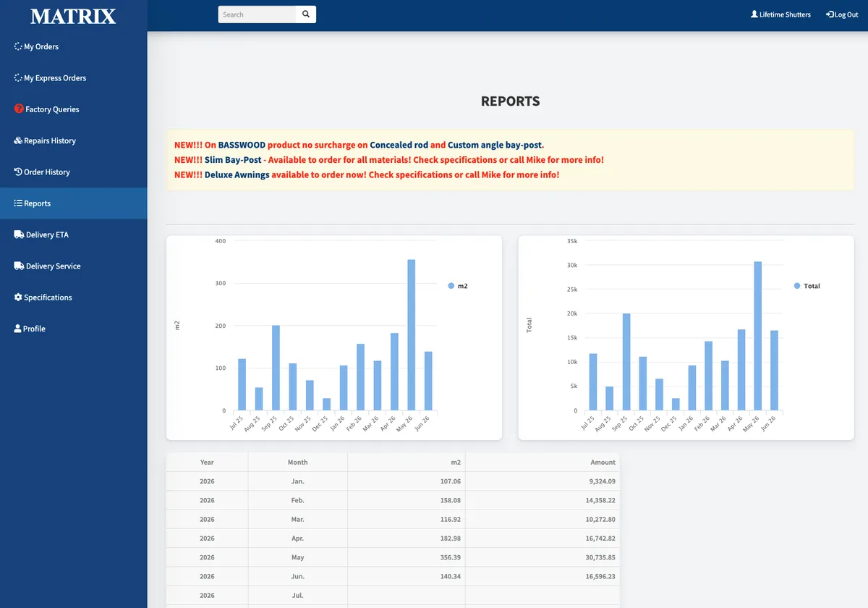The image size is (868, 608).
Task: Click the search magnifier button
Action: [306, 14]
